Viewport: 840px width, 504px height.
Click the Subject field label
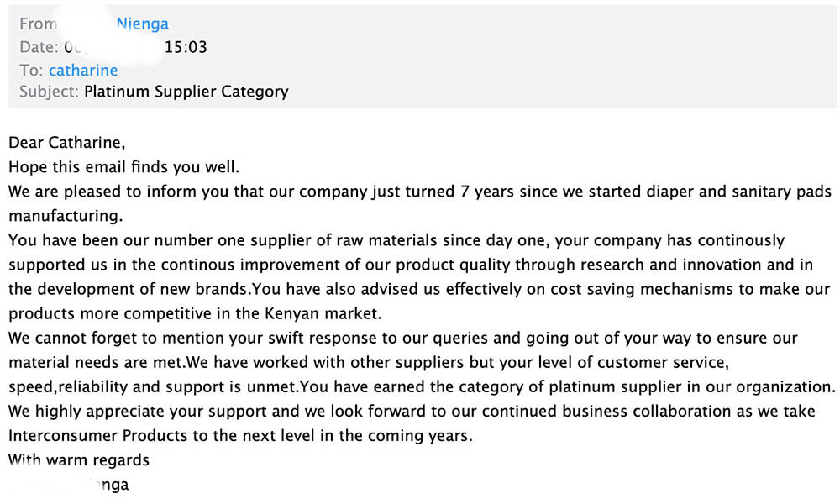[x=50, y=92]
